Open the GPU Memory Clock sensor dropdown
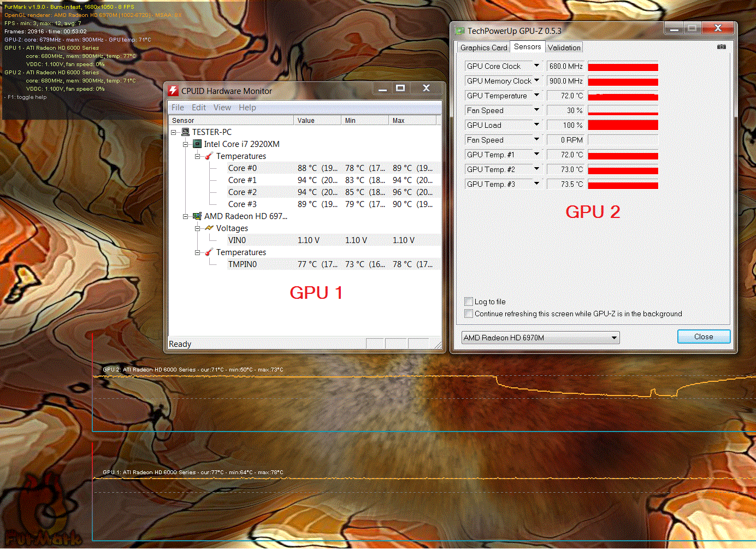Image resolution: width=756 pixels, height=549 pixels. [536, 80]
